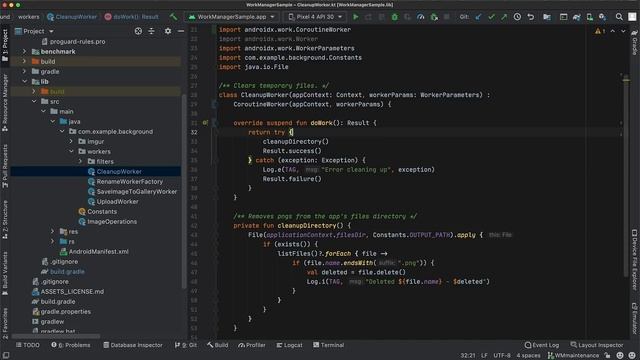
Task: Open the Project view type dropdown
Action: click(51, 31)
